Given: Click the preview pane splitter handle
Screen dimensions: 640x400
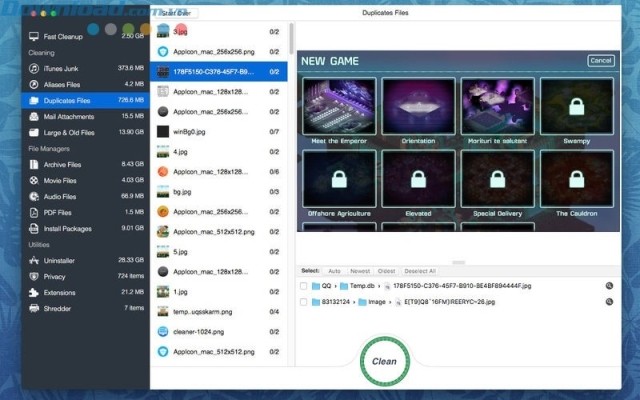Looking at the screenshot, I should click(x=458, y=262).
